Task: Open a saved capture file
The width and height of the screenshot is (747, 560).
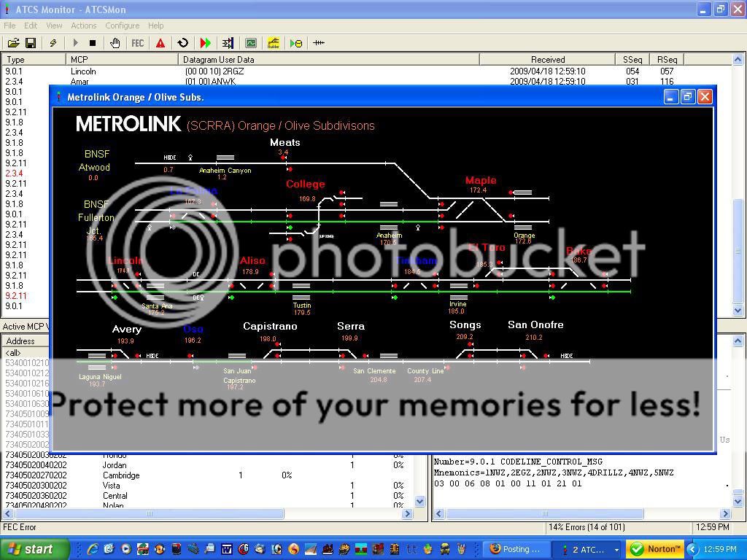Action: pyautogui.click(x=13, y=43)
